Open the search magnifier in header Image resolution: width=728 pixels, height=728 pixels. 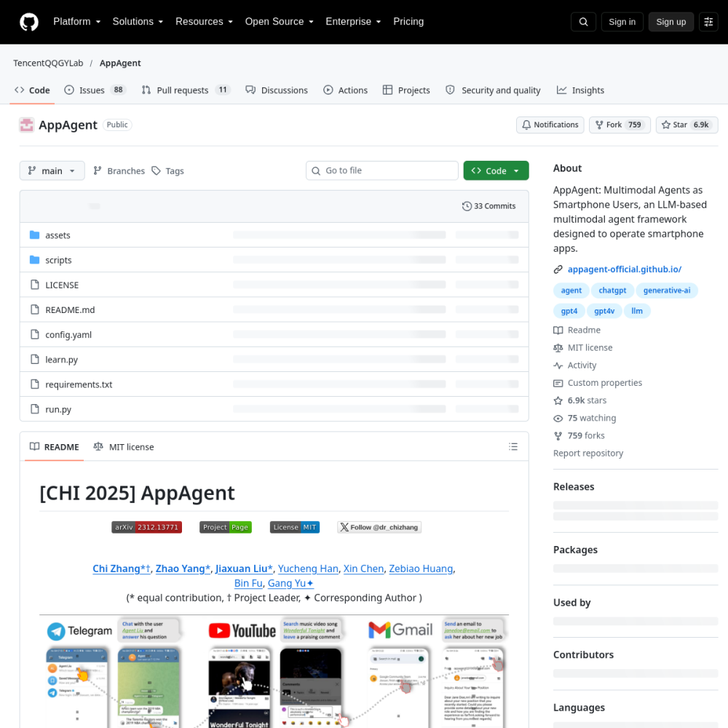pyautogui.click(x=584, y=22)
